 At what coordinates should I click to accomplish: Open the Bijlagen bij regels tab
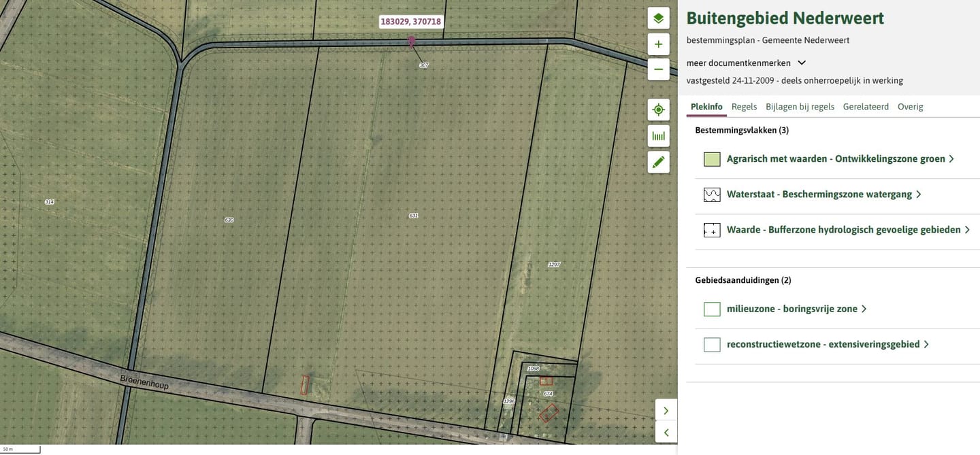800,107
